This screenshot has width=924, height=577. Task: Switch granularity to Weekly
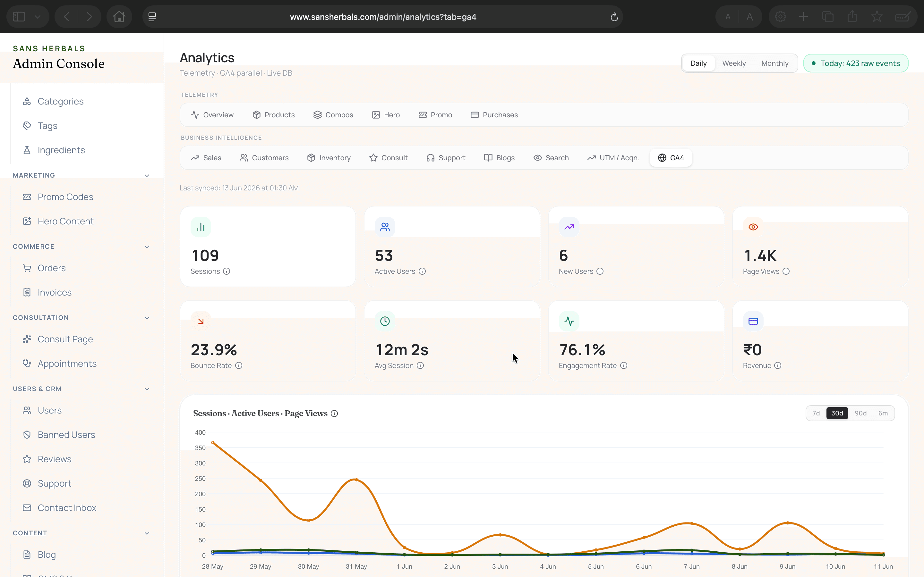(734, 63)
